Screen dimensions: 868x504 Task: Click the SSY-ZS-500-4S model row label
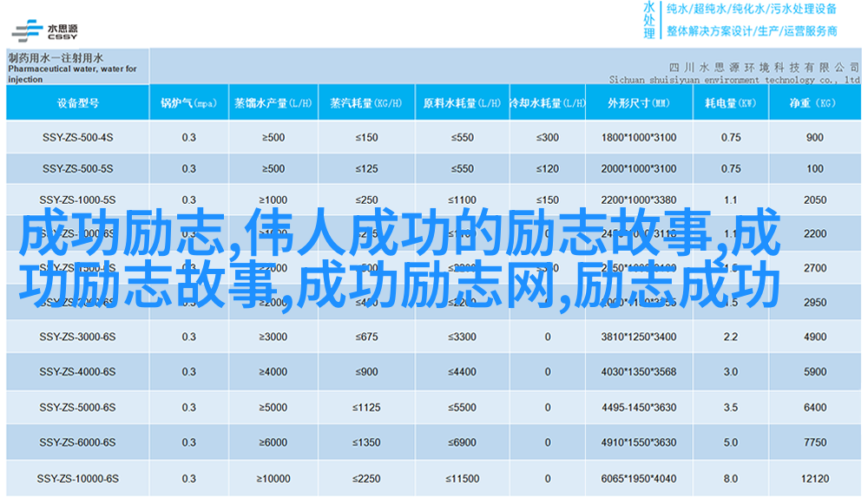[77, 137]
